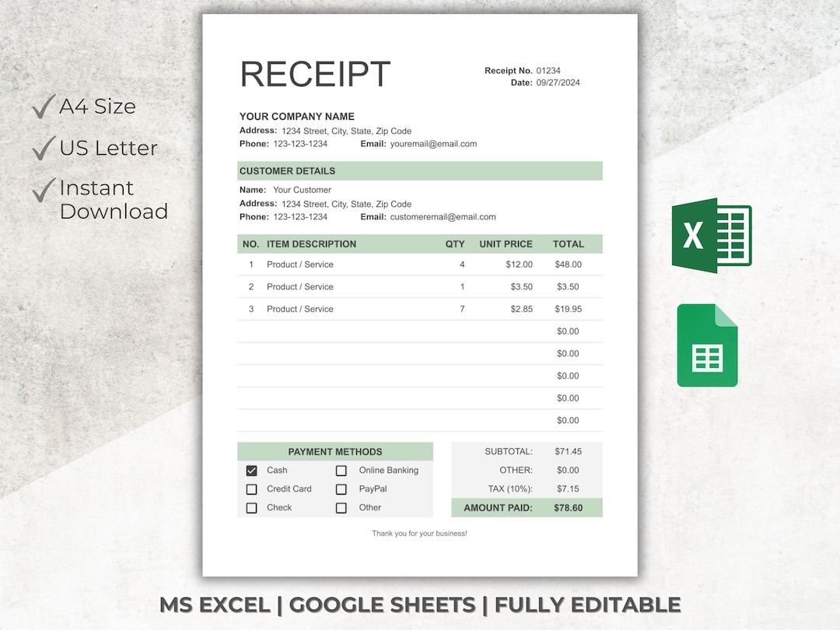Click the AMOUNT PAID total row
This screenshot has width=840, height=630.
coord(527,507)
